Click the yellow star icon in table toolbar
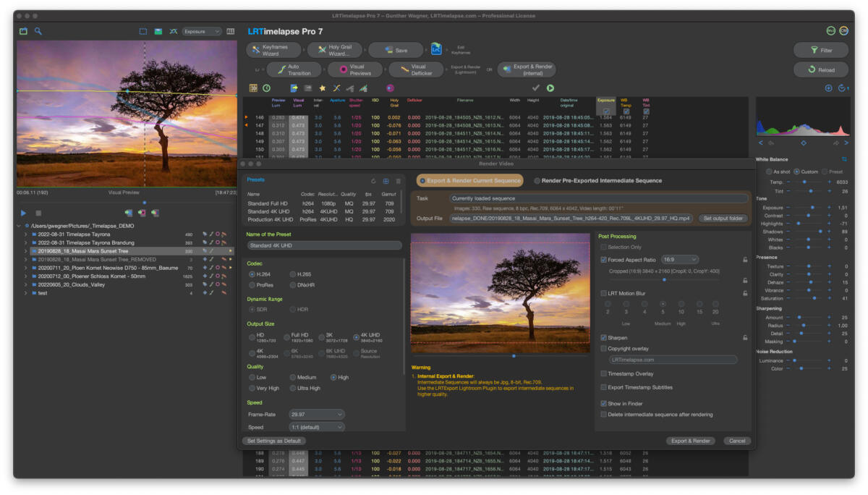 322,88
